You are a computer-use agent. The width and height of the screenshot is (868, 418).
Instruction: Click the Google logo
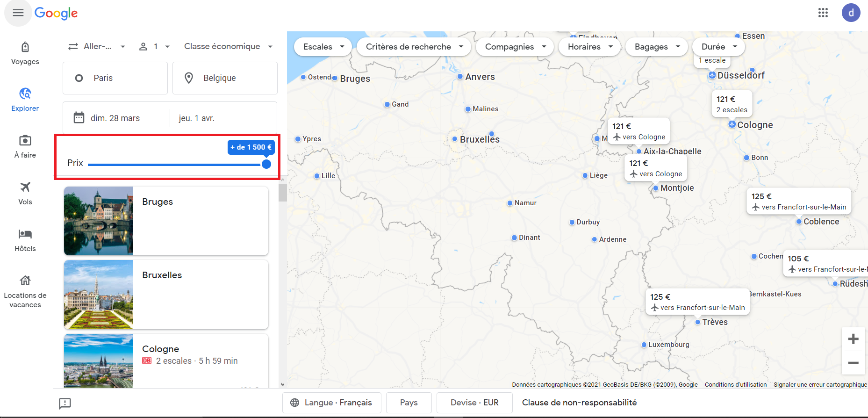(56, 13)
